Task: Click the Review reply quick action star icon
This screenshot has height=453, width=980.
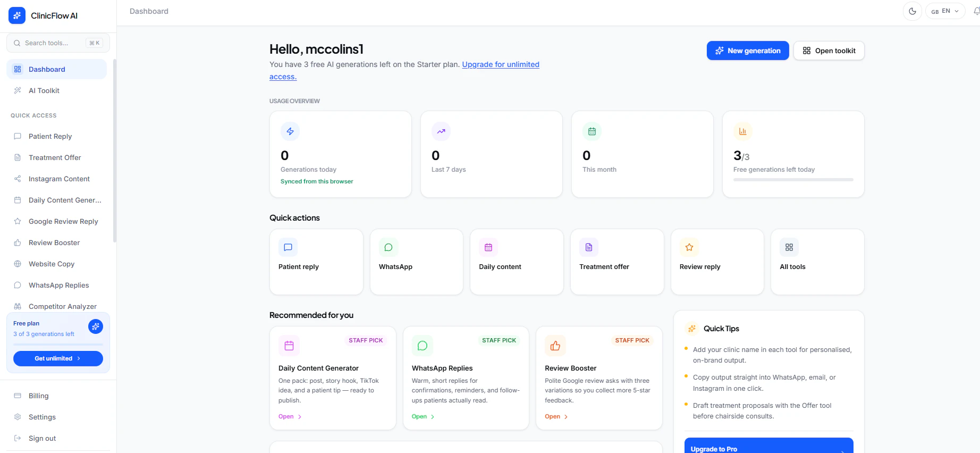Action: coord(689,247)
